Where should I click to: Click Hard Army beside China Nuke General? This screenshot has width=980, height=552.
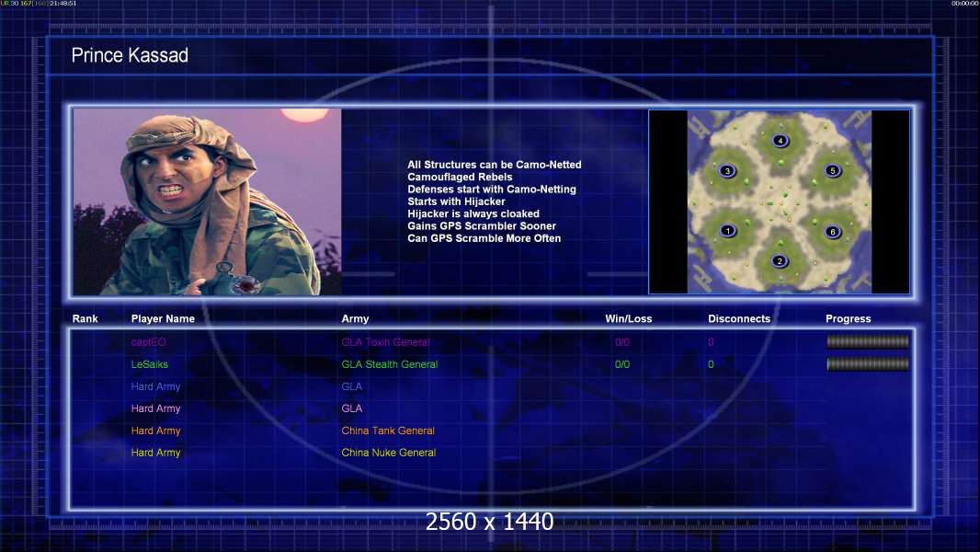click(155, 453)
